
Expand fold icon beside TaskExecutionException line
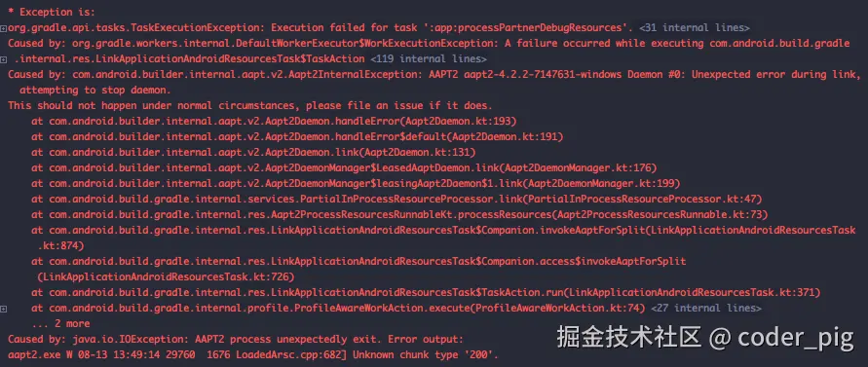(x=3, y=27)
